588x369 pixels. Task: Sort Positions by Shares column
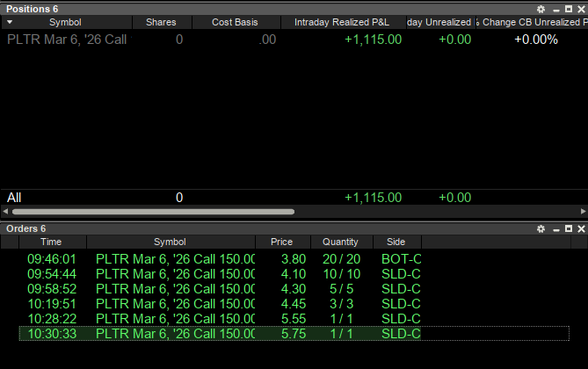click(x=161, y=22)
